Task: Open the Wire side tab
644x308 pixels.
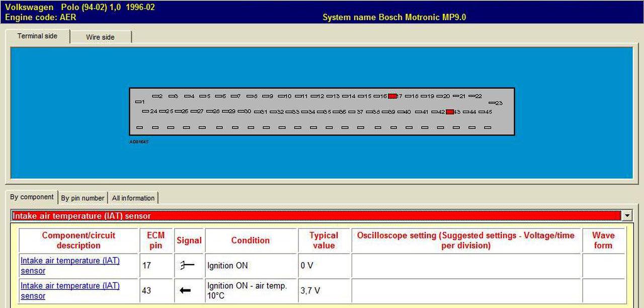Action: pyautogui.click(x=101, y=37)
